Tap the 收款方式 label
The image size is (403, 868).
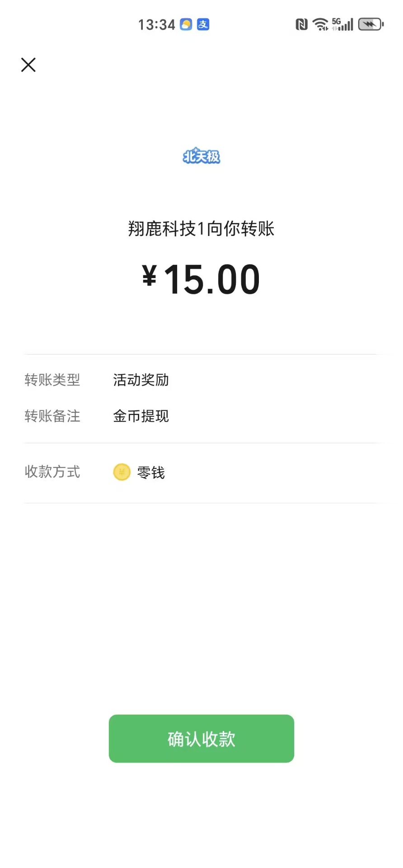tap(52, 472)
